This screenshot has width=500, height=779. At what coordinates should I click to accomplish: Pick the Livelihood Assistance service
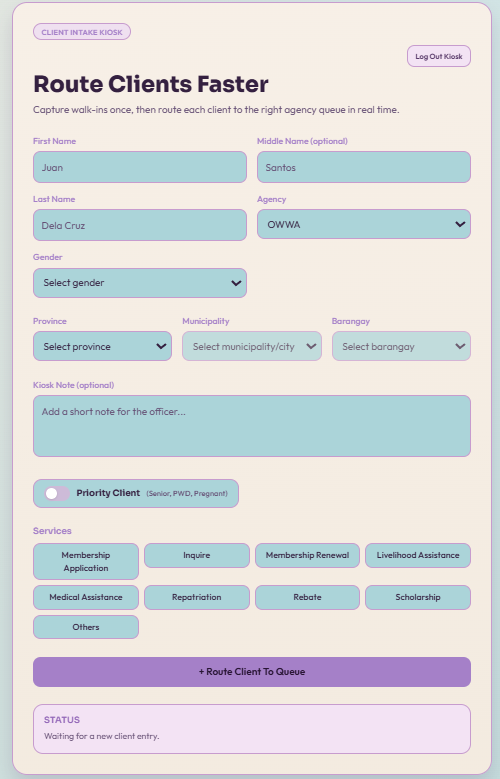coord(417,555)
